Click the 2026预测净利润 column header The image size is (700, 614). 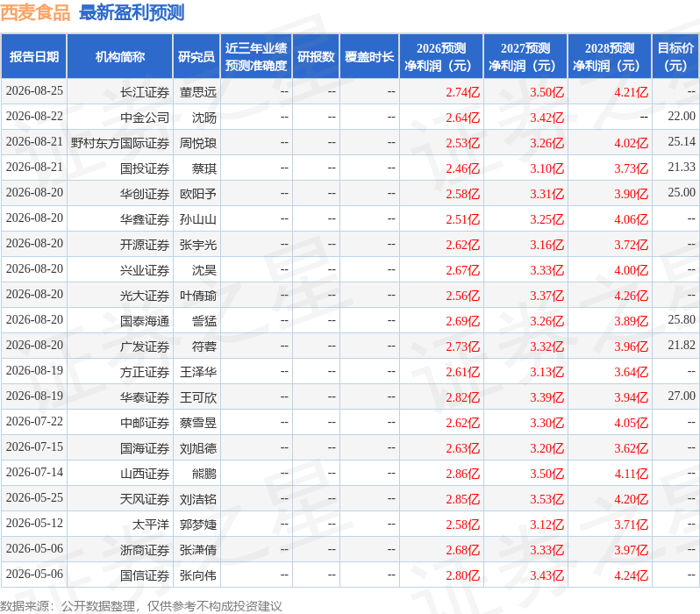441,57
